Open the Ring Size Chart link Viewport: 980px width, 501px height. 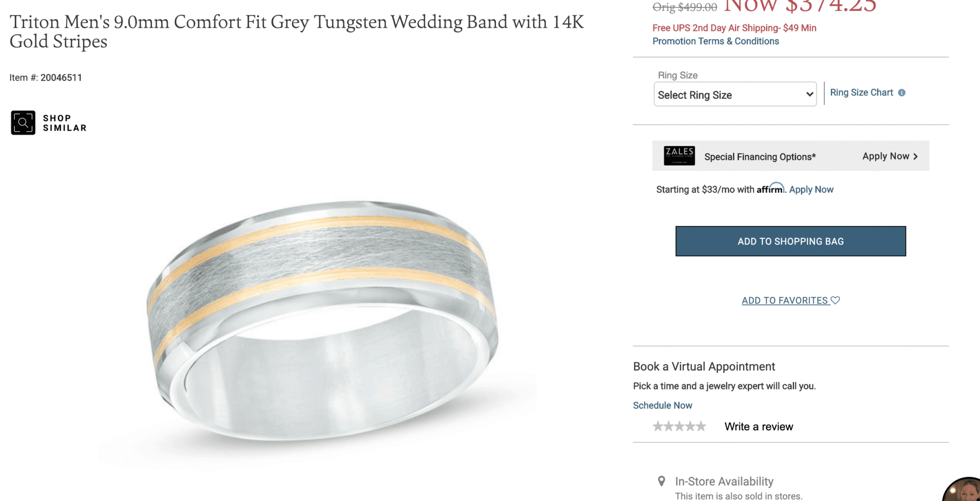pyautogui.click(x=861, y=92)
